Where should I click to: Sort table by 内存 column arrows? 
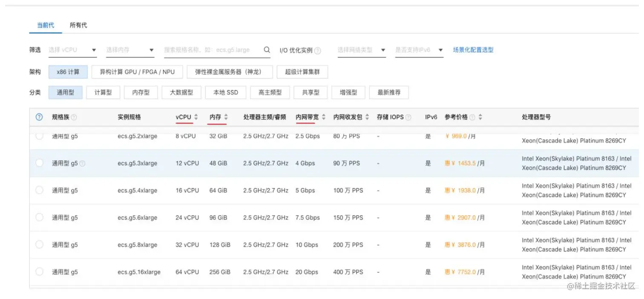point(226,117)
